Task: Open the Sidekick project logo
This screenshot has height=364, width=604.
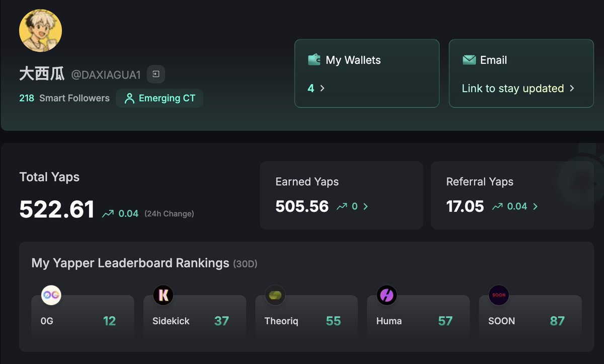Action: pos(163,295)
